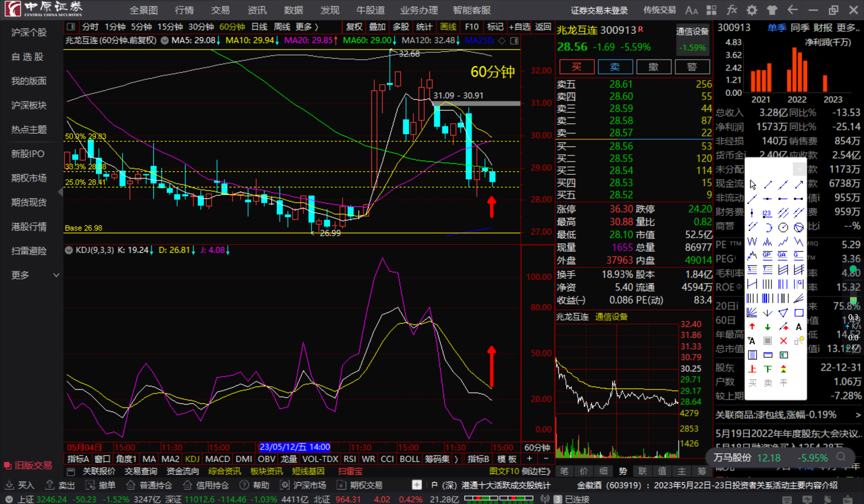The width and height of the screenshot is (864, 504).
Task: Open the fx formula manager
Action: click(732, 10)
